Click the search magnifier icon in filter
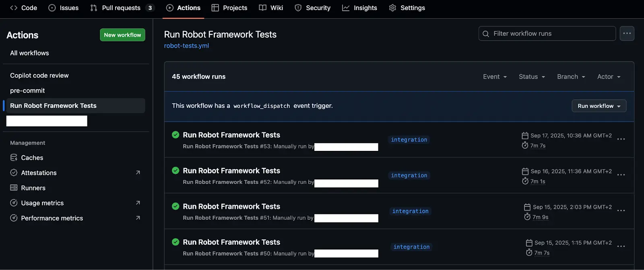 tap(486, 34)
